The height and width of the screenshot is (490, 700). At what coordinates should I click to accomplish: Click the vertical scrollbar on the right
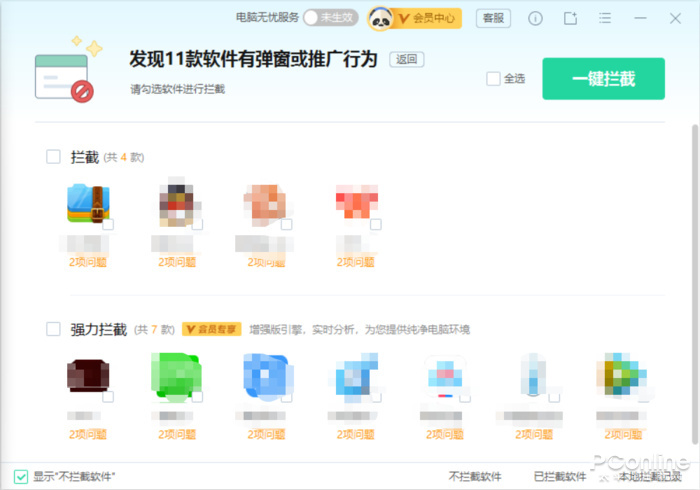[x=695, y=284]
